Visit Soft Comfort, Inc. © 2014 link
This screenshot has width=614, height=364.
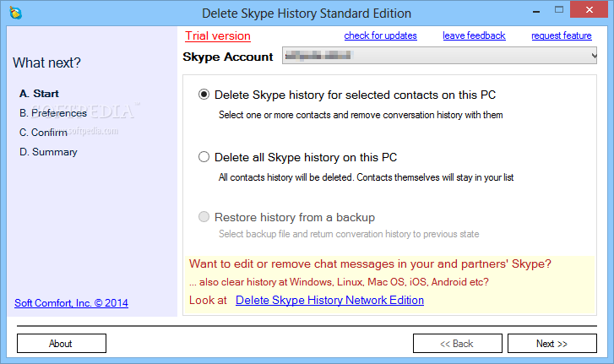tap(71, 303)
